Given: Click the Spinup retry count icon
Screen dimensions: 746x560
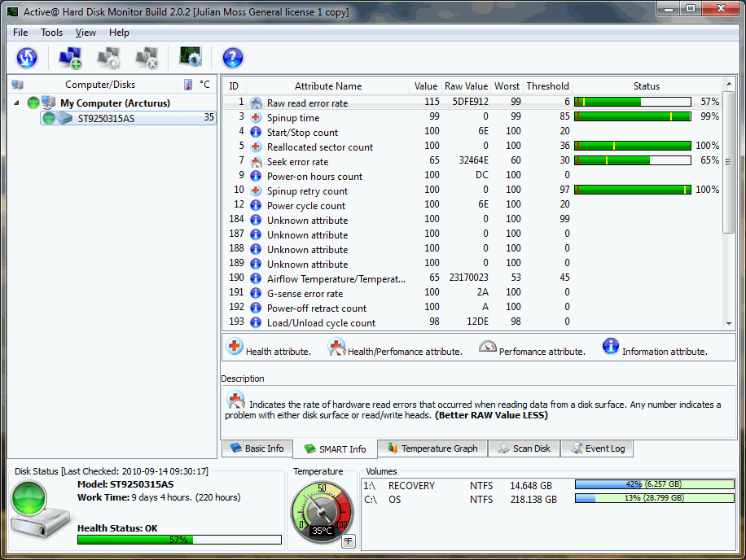Looking at the screenshot, I should coord(256,190).
